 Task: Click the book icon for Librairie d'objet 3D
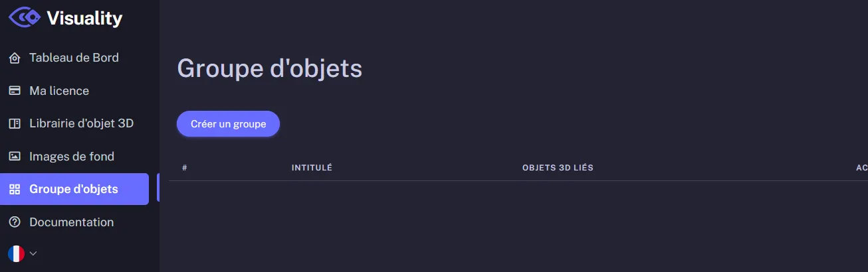click(x=15, y=124)
